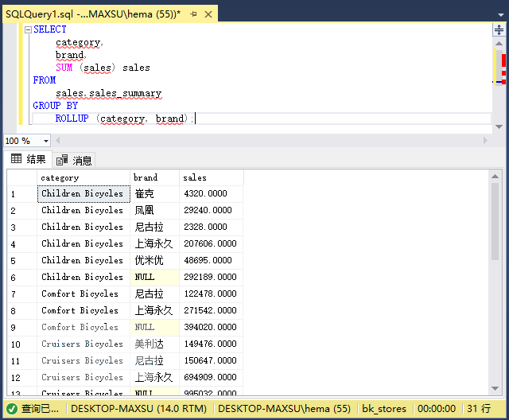Click sales cell 694909.0000
The image size is (509, 420).
(x=211, y=378)
